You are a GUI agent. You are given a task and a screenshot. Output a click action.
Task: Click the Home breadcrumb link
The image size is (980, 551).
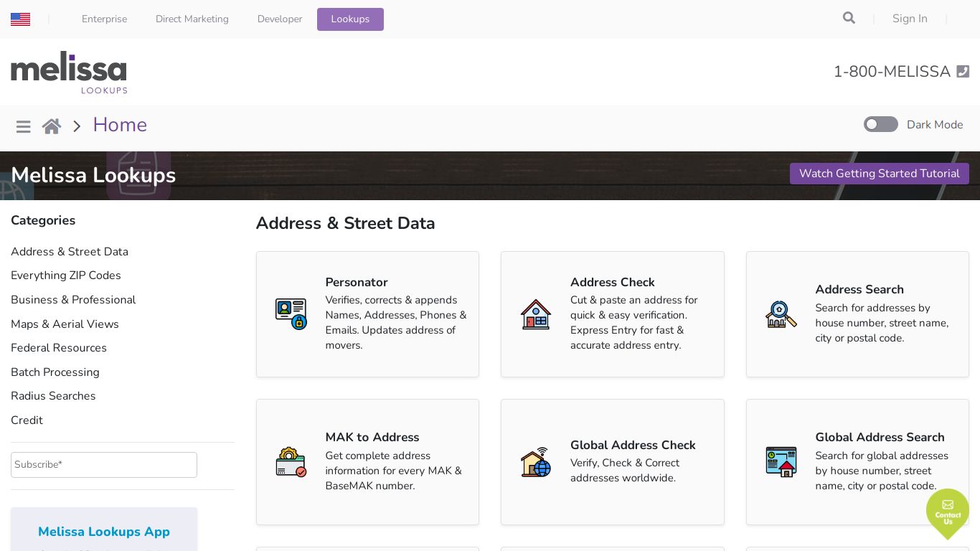[120, 125]
